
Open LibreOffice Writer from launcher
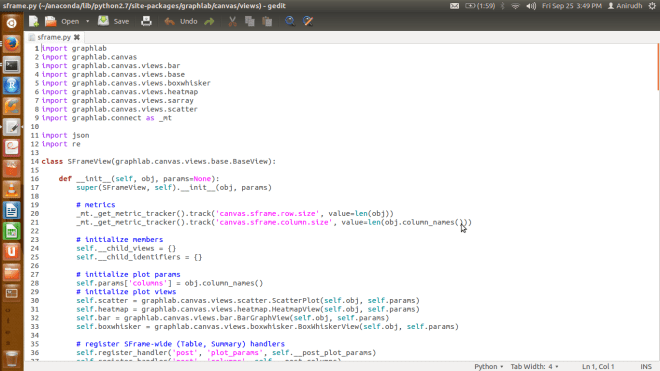pyautogui.click(x=11, y=210)
